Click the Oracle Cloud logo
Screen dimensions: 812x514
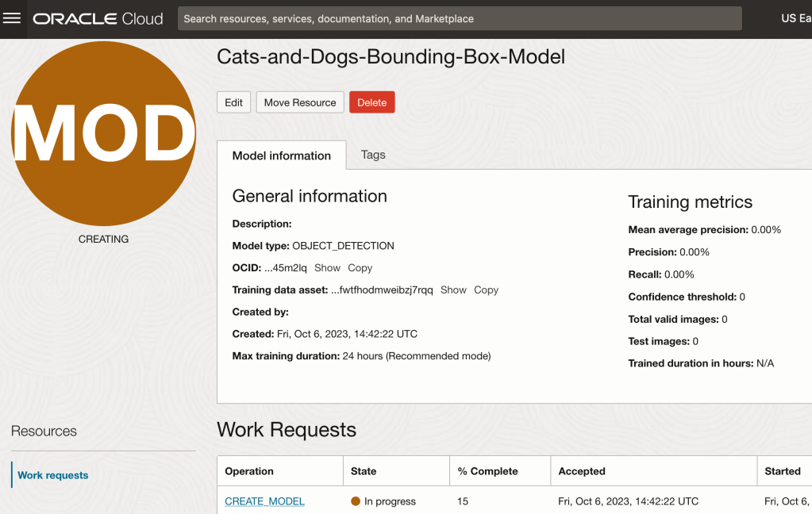[98, 18]
